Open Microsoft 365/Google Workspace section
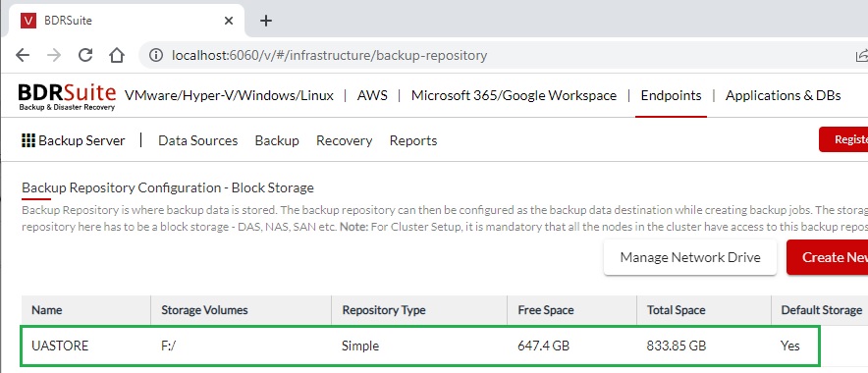Image resolution: width=868 pixels, height=373 pixels. pyautogui.click(x=514, y=95)
